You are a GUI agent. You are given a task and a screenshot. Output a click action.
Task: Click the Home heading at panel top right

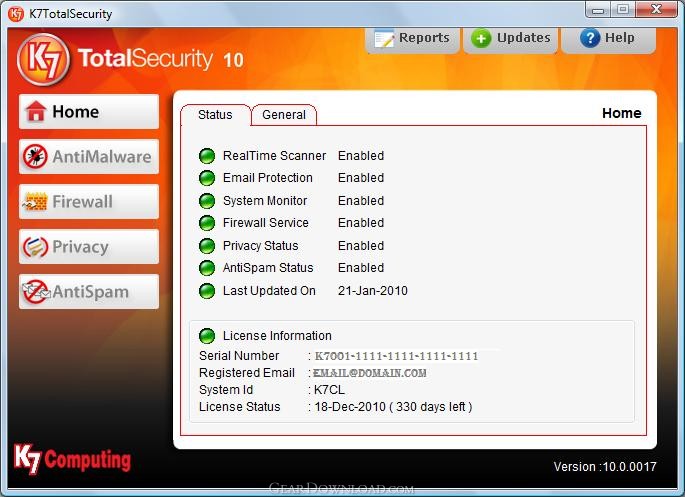(x=622, y=114)
